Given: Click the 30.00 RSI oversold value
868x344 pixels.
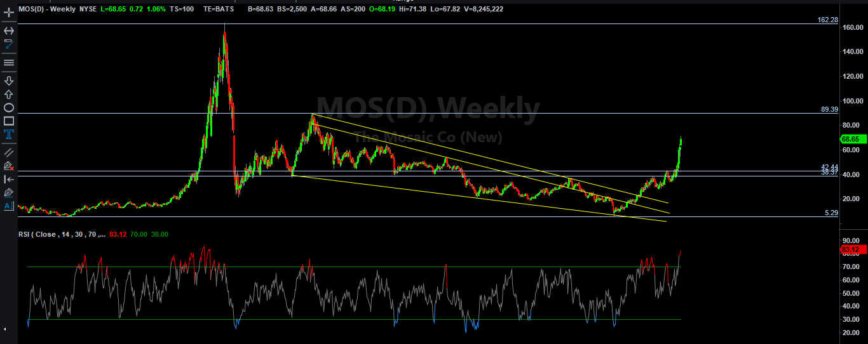Looking at the screenshot, I should pyautogui.click(x=159, y=234).
